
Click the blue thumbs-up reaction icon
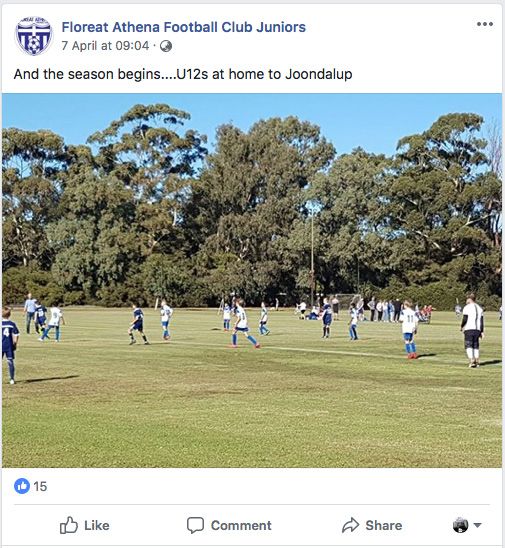[22, 486]
